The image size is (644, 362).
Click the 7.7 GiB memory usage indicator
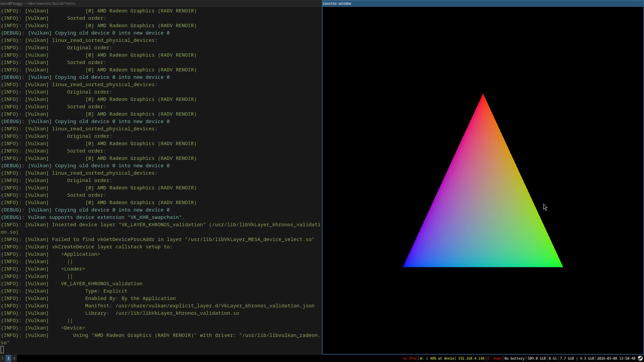567,358
